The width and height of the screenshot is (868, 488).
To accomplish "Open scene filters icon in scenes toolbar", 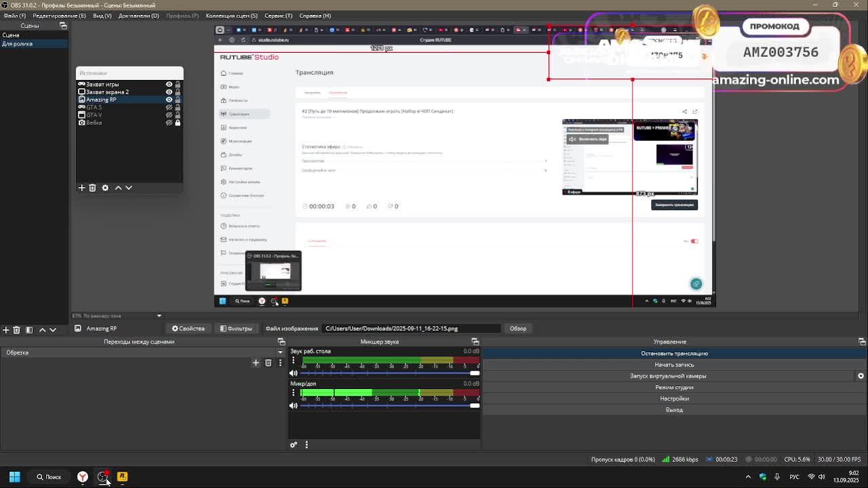I will click(29, 330).
